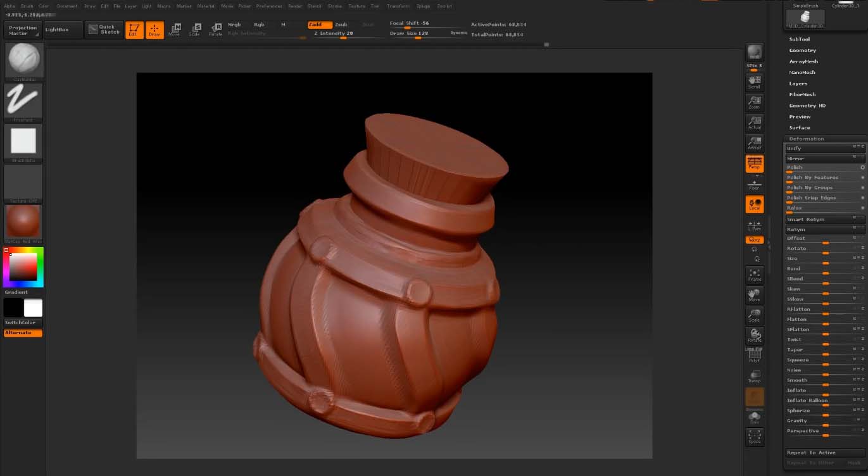Image resolution: width=868 pixels, height=476 pixels.
Task: Open the current brush thumbnail picker
Action: [x=23, y=62]
